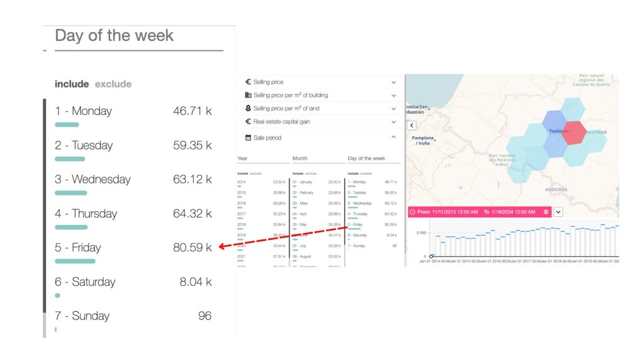Collapse the Sale period section
Image resolution: width=644 pixels, height=362 pixels.
pyautogui.click(x=394, y=138)
